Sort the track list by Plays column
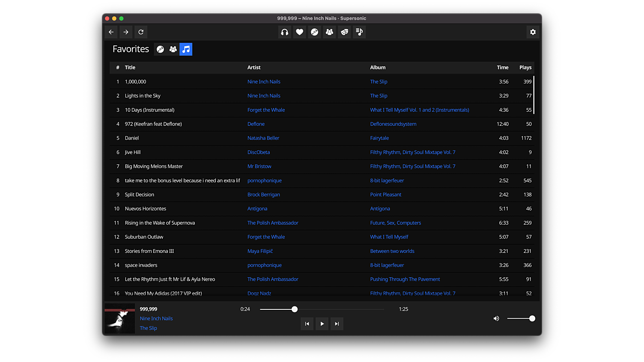The width and height of the screenshot is (644, 362). pos(525,68)
